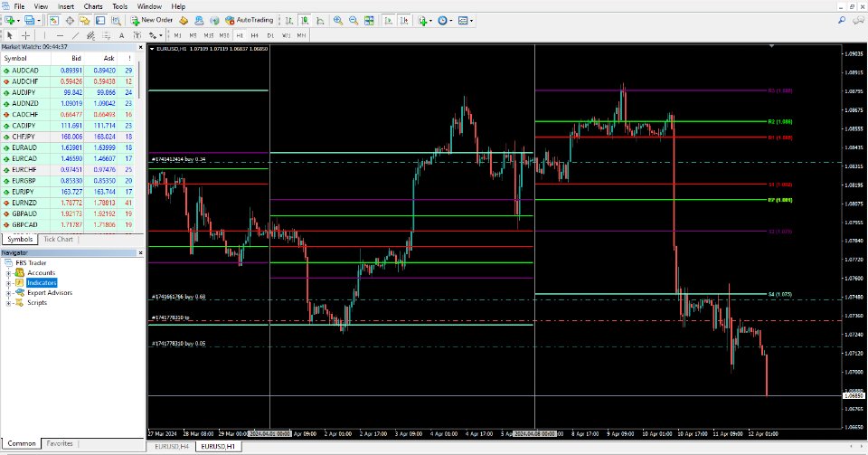Expand the Templates dropdown arrow
The height and width of the screenshot is (455, 868).
pyautogui.click(x=471, y=21)
